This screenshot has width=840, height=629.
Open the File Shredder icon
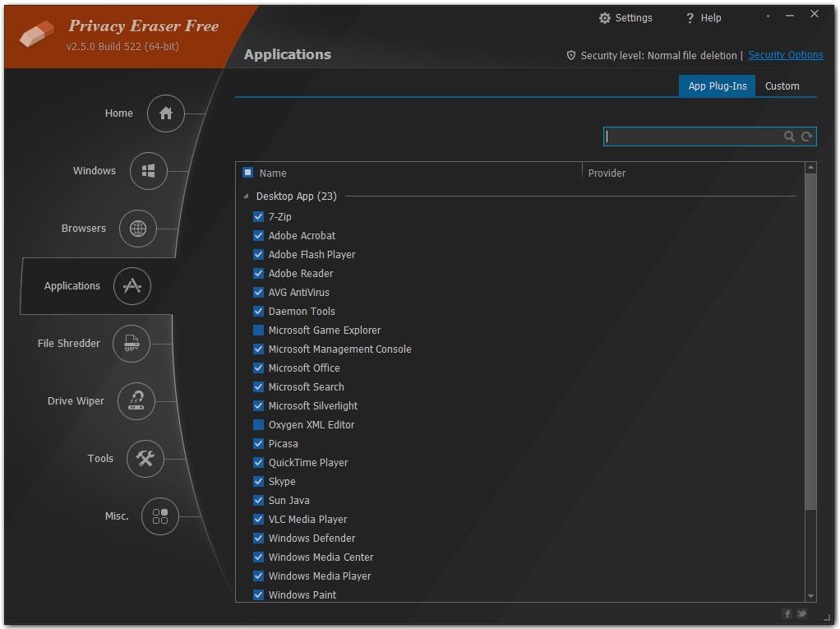click(x=132, y=344)
